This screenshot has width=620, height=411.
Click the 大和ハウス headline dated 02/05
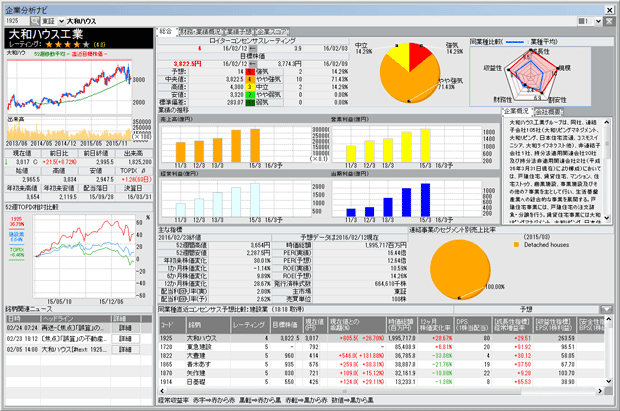pyautogui.click(x=74, y=350)
